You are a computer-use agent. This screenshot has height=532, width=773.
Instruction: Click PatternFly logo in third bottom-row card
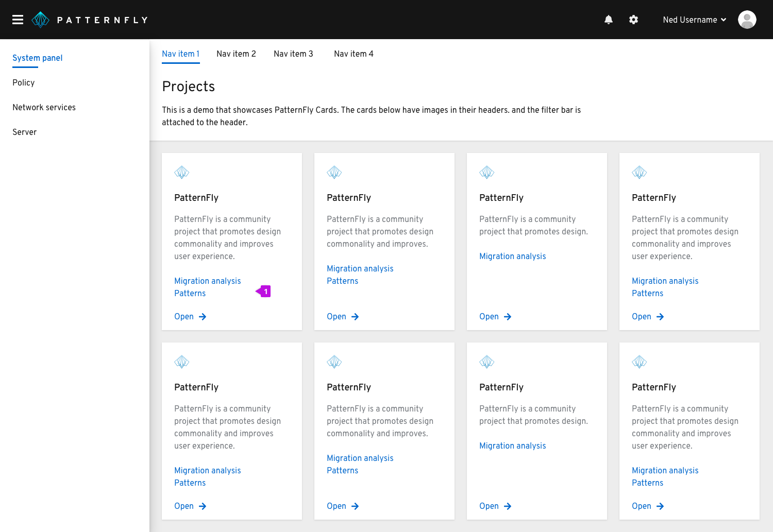(x=487, y=362)
